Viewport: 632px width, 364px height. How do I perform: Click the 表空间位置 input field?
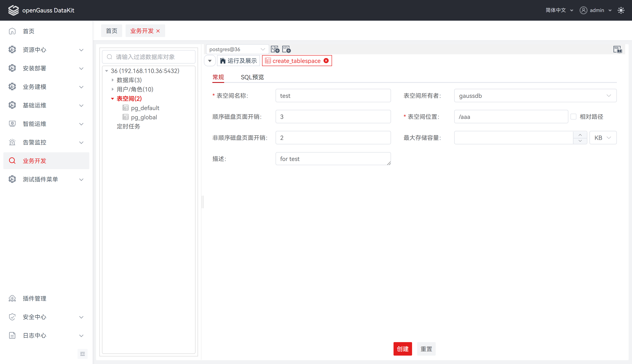511,117
